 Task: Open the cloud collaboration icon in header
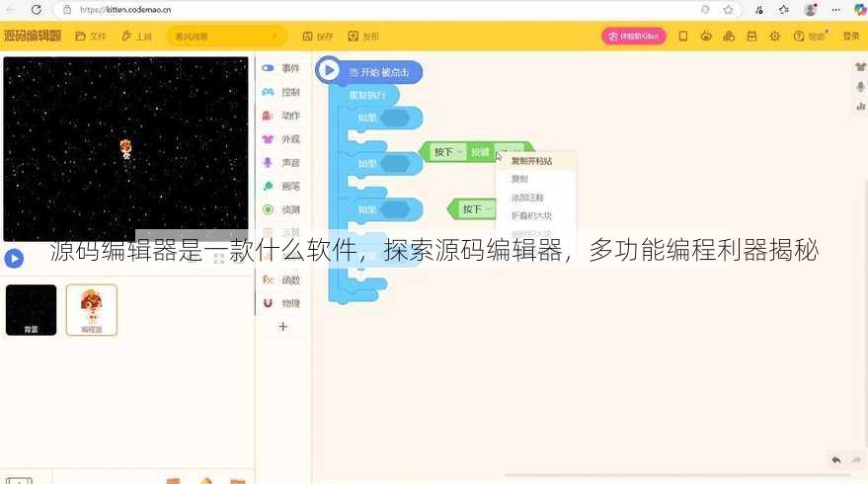(729, 36)
